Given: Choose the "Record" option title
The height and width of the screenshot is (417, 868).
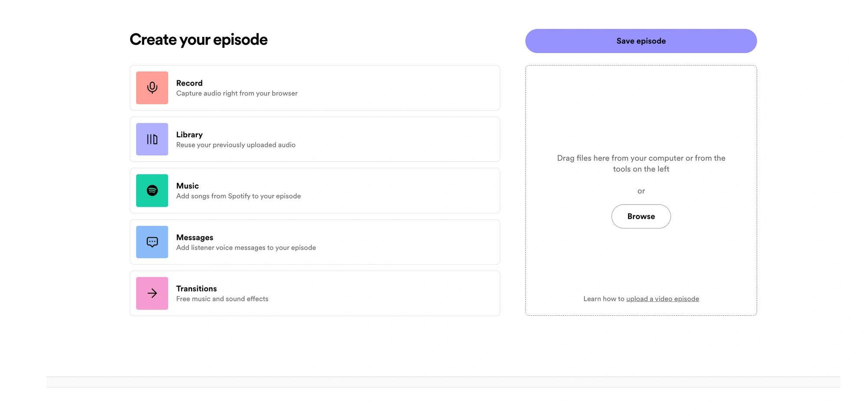Looking at the screenshot, I should [189, 83].
